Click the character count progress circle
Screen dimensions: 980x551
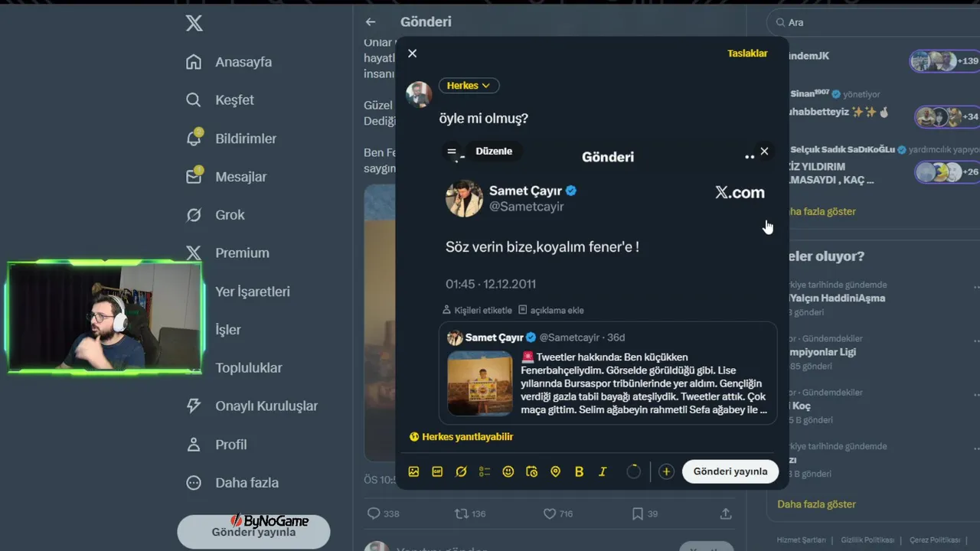(x=634, y=472)
